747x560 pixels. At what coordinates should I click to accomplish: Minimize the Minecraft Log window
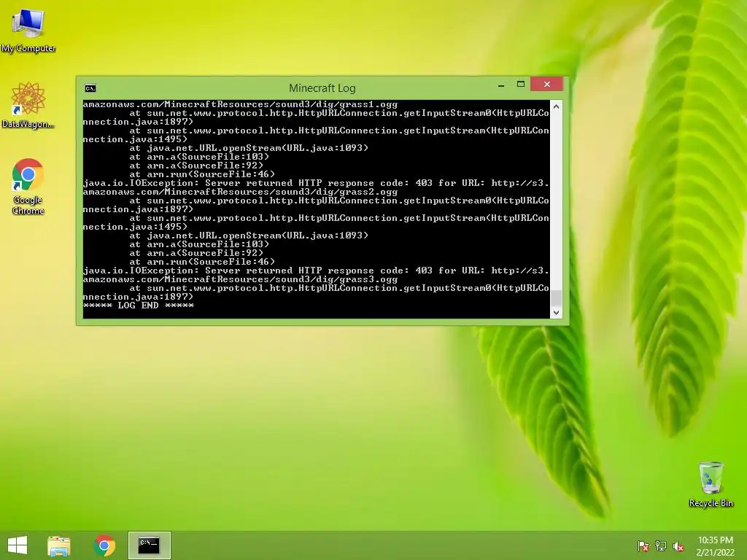tap(501, 85)
